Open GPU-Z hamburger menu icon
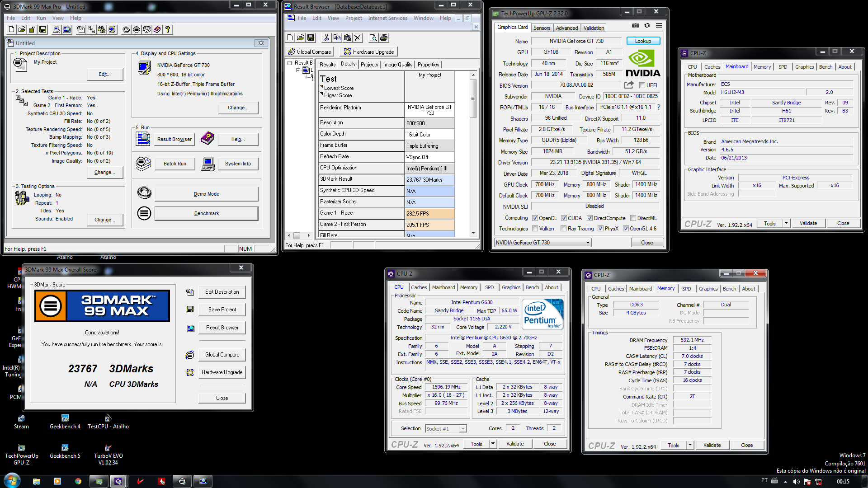Screen dimensions: 868x488 pyautogui.click(x=659, y=26)
